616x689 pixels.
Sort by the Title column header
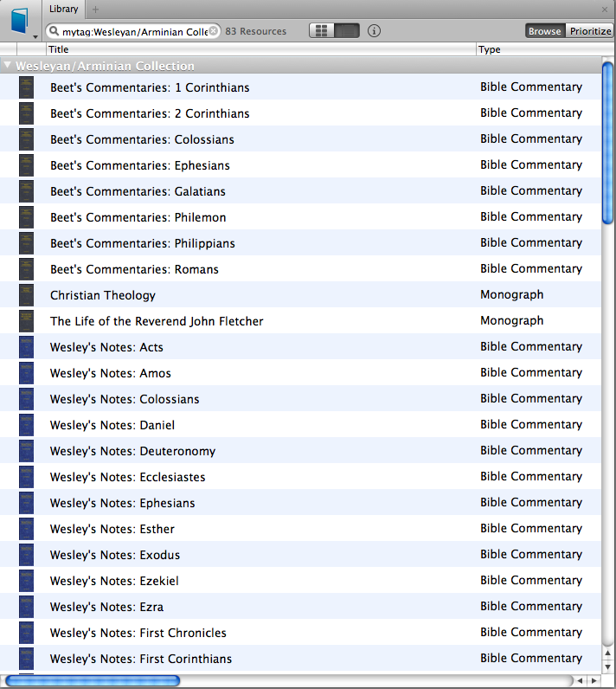point(261,49)
